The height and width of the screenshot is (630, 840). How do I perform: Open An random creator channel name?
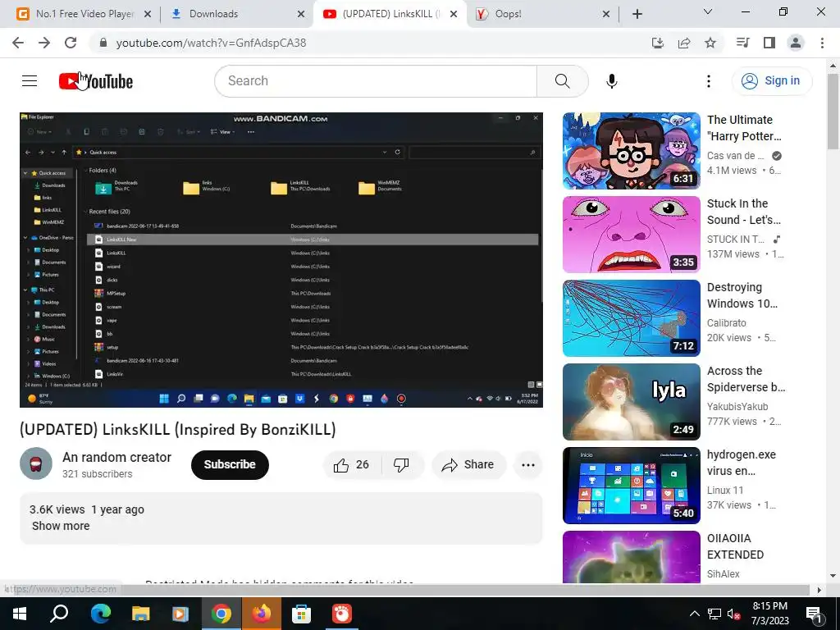pyautogui.click(x=116, y=457)
